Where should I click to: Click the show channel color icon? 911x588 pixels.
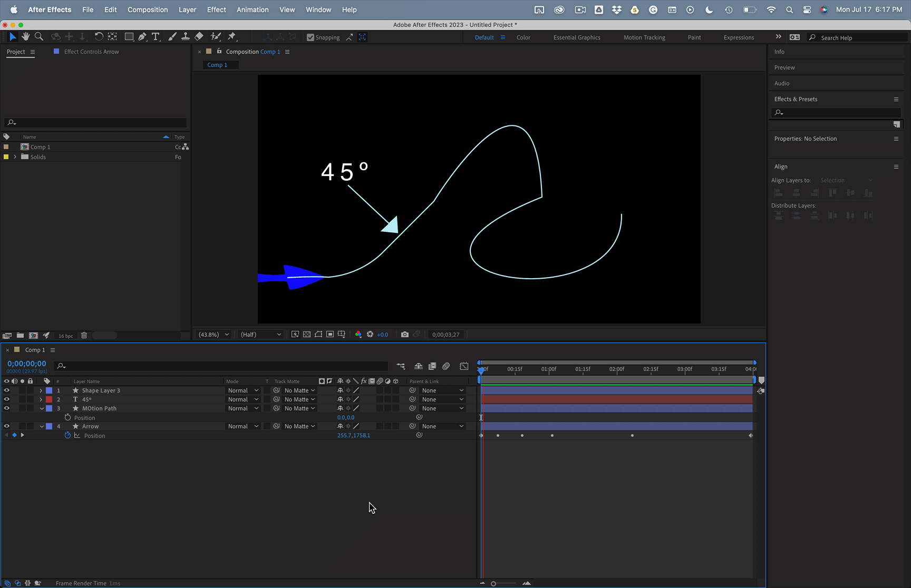(x=358, y=335)
